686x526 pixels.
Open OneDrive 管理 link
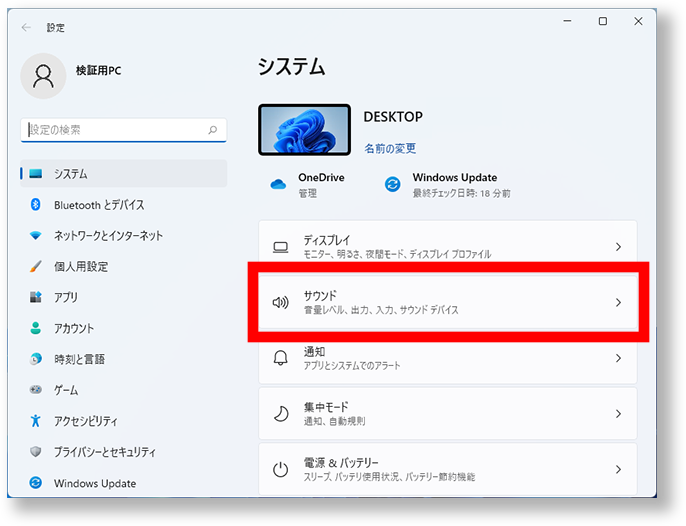coord(308,193)
